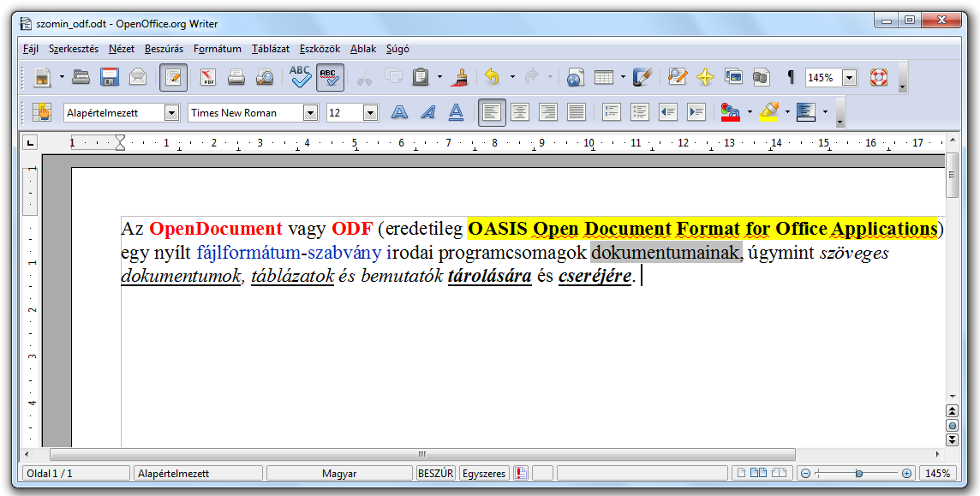The height and width of the screenshot is (496, 980).
Task: Expand the highlighting color dropdown arrow
Action: pos(787,112)
